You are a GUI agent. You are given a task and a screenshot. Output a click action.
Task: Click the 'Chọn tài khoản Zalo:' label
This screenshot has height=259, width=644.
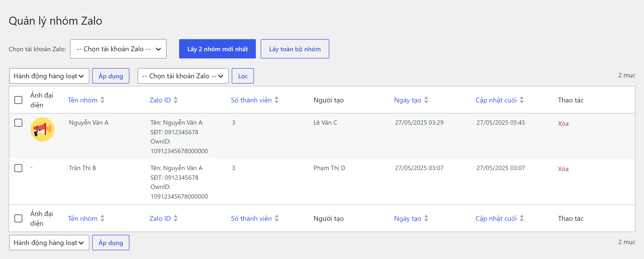[x=37, y=49]
